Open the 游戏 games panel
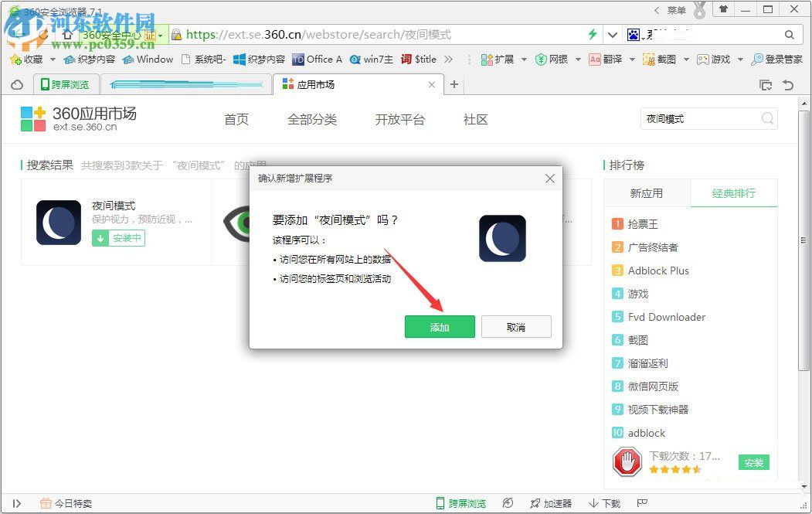The image size is (812, 514). [715, 59]
